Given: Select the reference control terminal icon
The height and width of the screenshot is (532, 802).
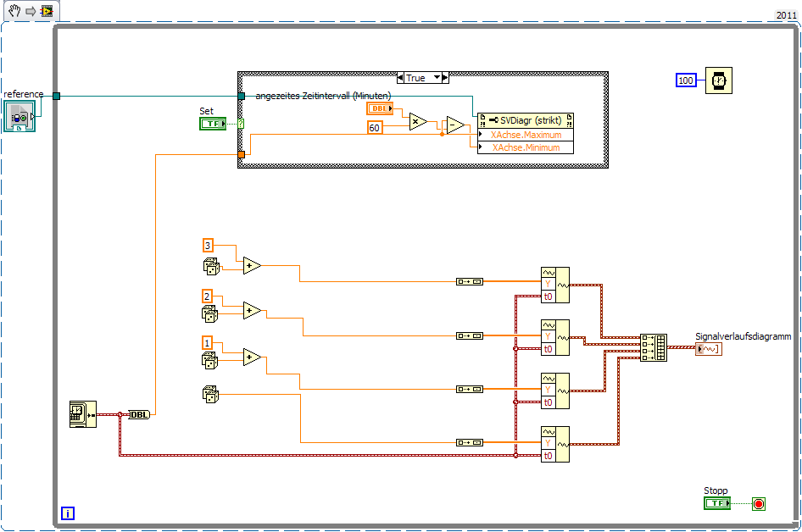Looking at the screenshot, I should pos(19,116).
